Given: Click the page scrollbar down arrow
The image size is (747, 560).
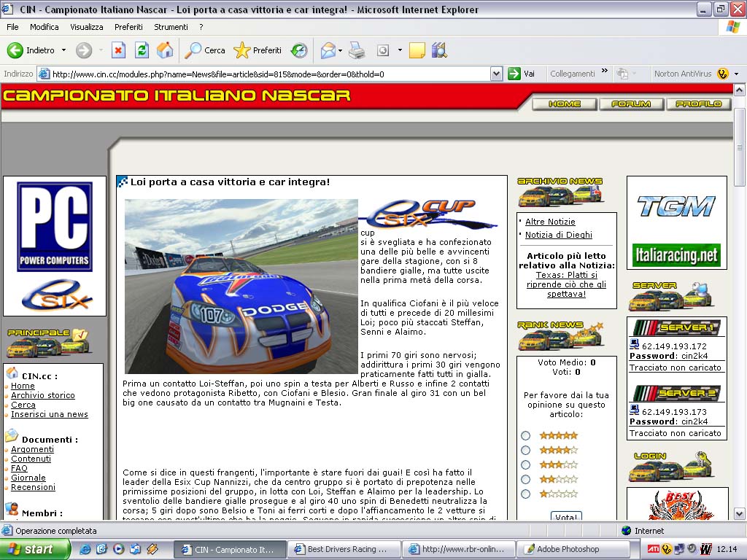Looking at the screenshot, I should [x=740, y=513].
